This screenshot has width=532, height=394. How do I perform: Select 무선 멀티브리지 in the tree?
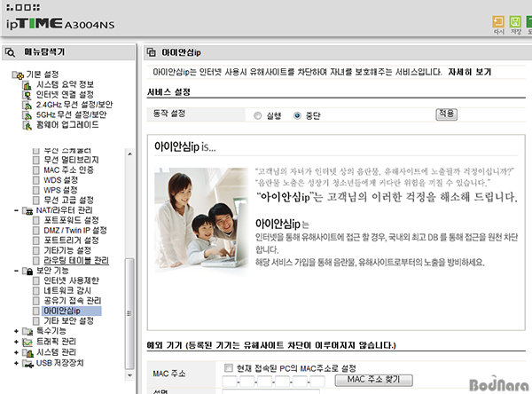point(71,160)
